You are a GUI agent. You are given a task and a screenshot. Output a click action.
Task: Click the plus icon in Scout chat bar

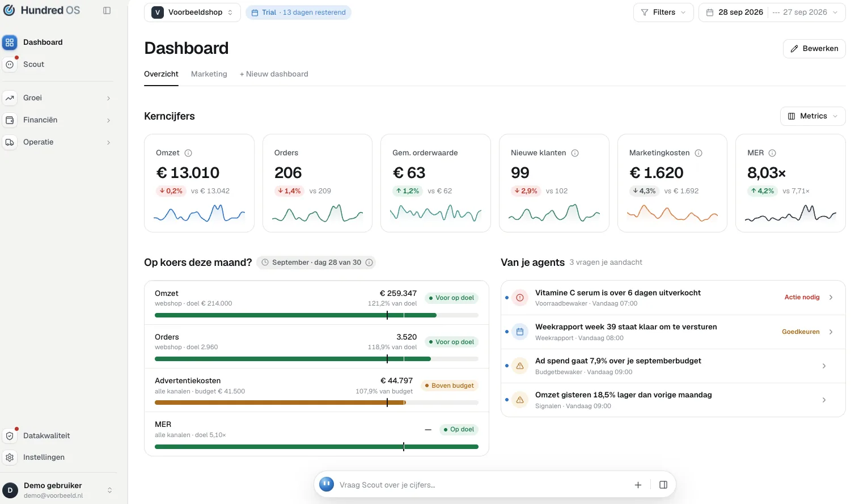coord(638,485)
